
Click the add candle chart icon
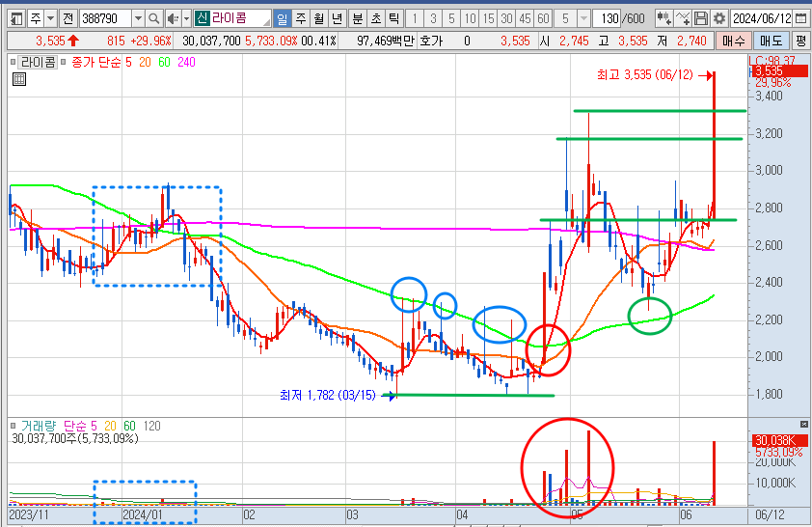pos(663,19)
